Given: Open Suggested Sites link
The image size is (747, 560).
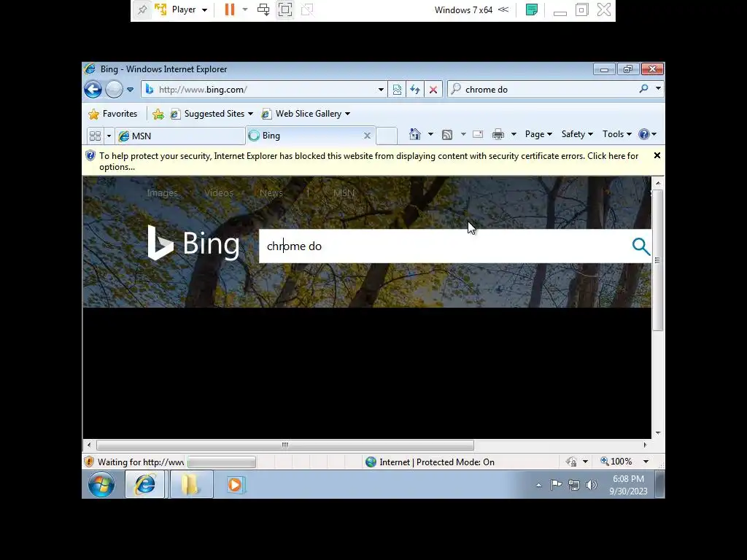Looking at the screenshot, I should (212, 114).
